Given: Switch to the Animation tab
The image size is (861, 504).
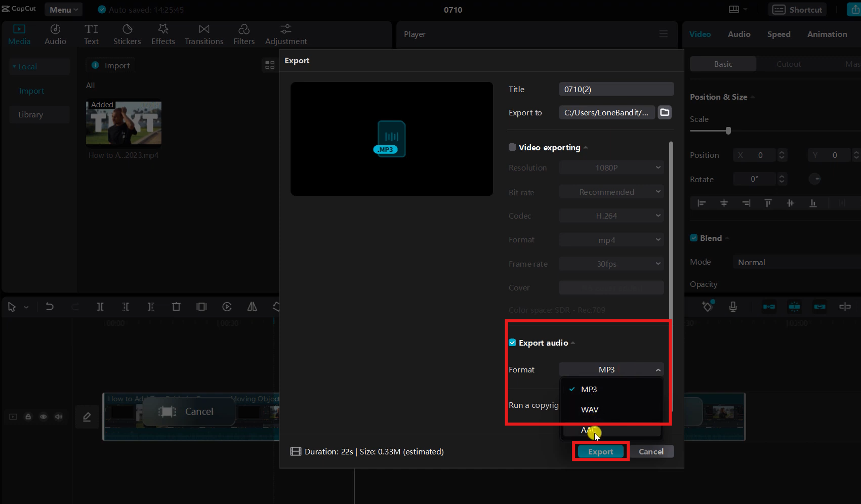Looking at the screenshot, I should point(827,34).
